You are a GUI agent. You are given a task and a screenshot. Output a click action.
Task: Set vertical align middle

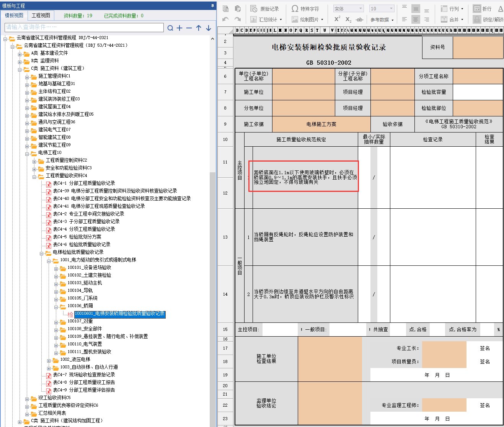[x=416, y=8]
